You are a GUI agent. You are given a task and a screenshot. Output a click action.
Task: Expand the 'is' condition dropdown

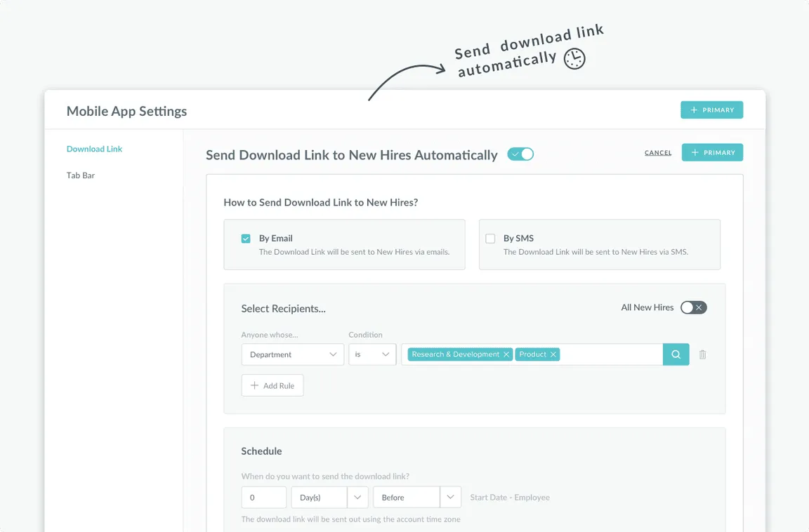[372, 354]
